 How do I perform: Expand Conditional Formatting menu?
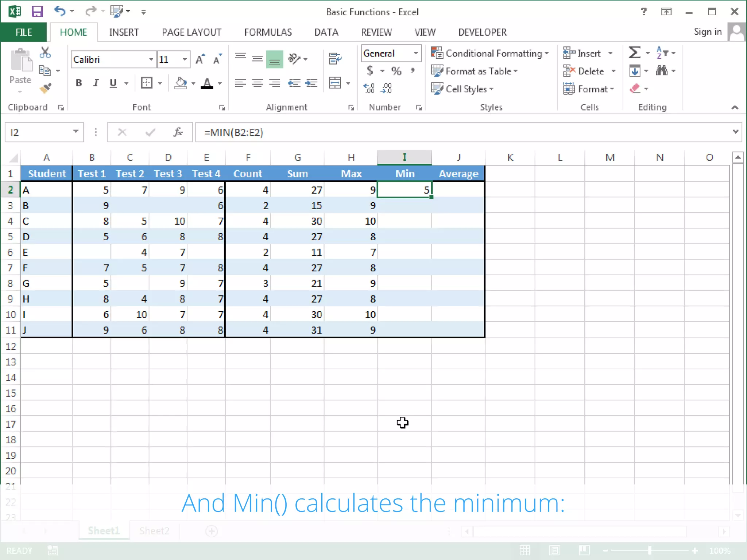click(489, 53)
